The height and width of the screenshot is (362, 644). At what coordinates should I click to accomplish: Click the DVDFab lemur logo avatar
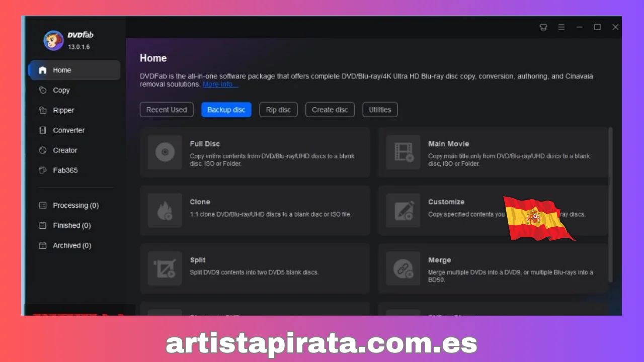[53, 41]
